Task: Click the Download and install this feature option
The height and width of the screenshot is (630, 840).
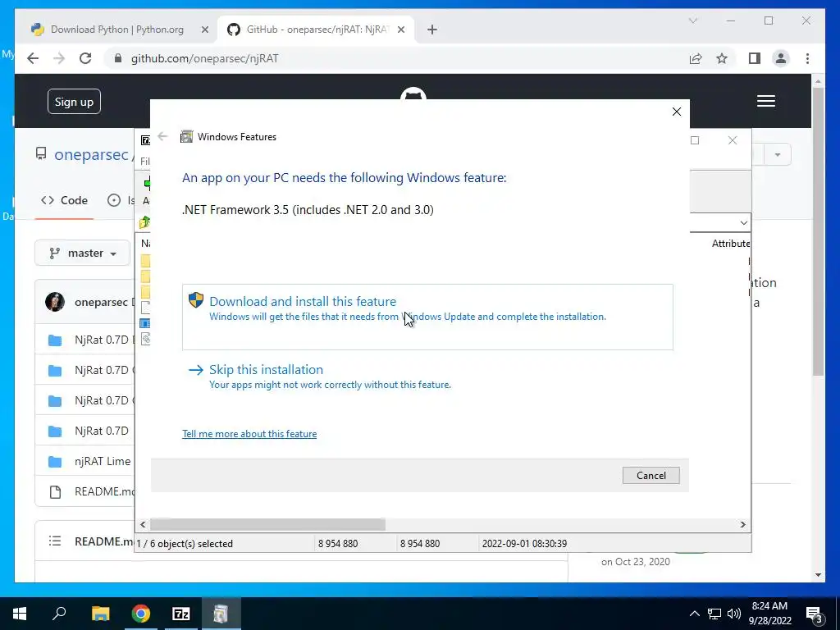Action: tap(427, 317)
